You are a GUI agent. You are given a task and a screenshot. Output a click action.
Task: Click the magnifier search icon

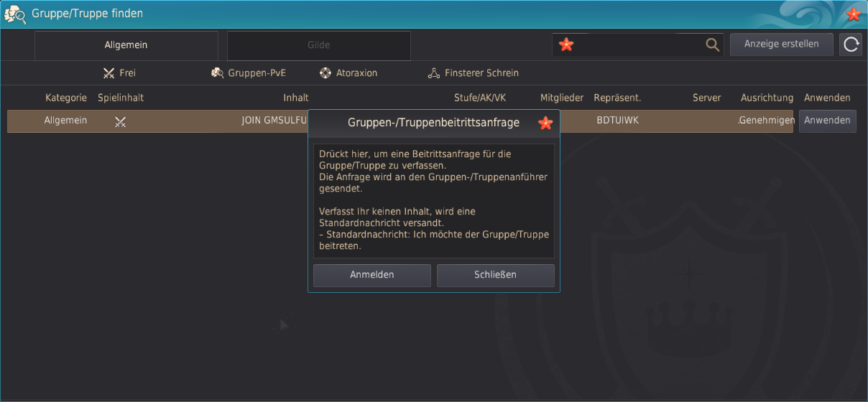pos(712,45)
